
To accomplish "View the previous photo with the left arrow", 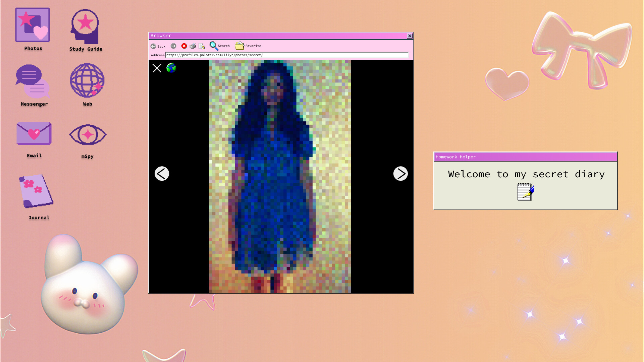I will tap(162, 174).
